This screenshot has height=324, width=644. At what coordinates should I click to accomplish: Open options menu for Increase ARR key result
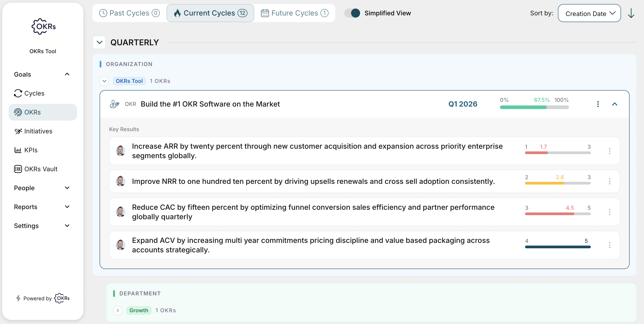pyautogui.click(x=610, y=151)
